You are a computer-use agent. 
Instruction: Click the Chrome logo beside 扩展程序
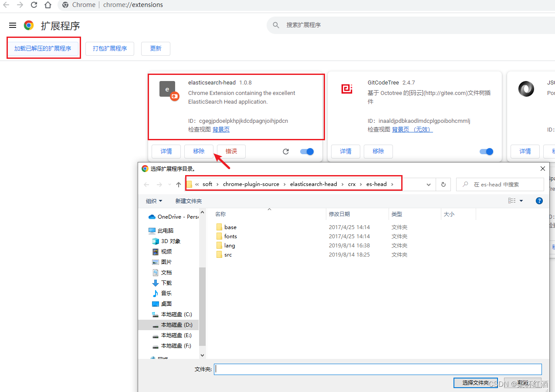[x=29, y=25]
